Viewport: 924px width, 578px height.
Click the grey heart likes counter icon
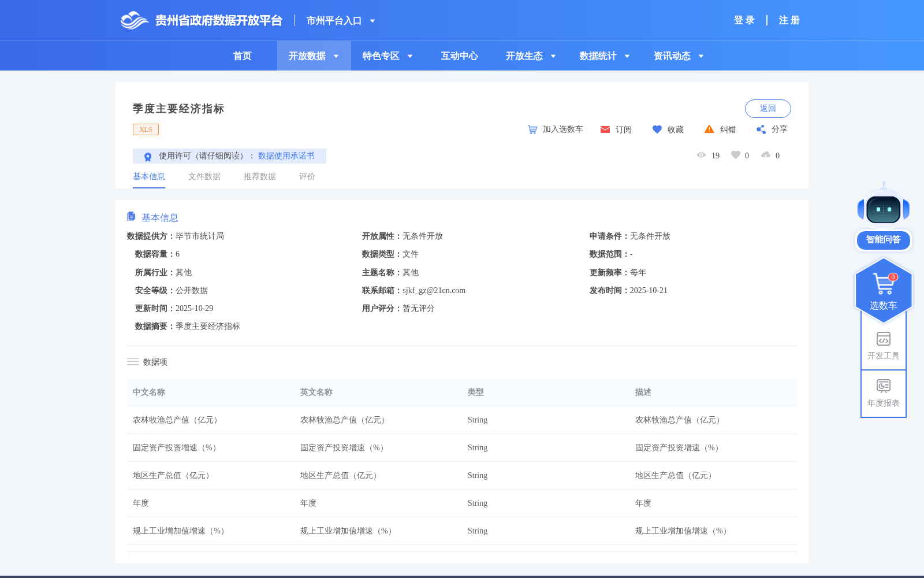pyautogui.click(x=736, y=155)
